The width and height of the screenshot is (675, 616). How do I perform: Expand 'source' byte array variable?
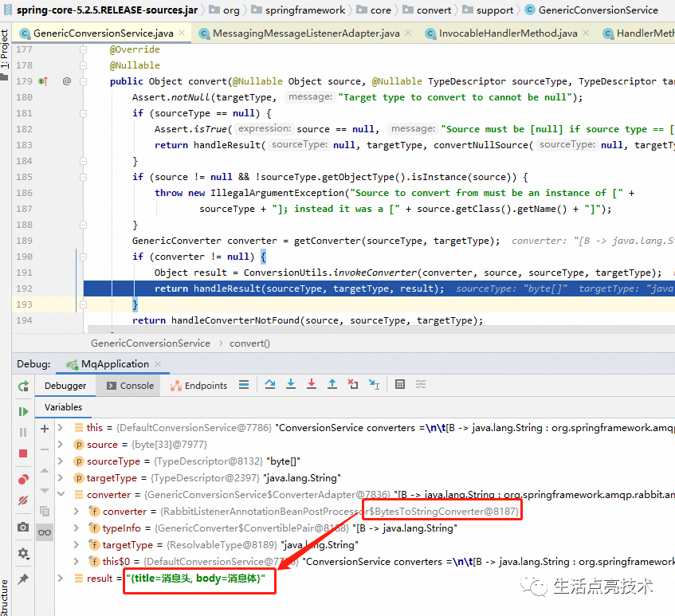pos(61,444)
